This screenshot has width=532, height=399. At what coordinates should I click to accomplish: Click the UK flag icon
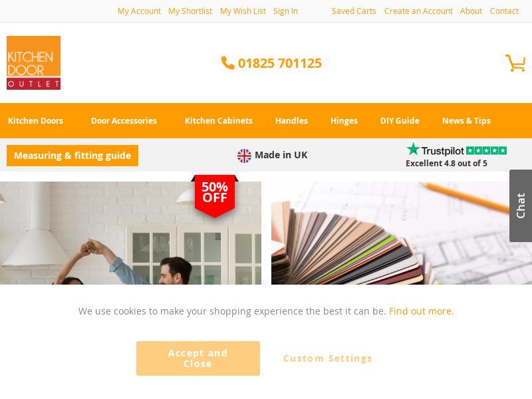coord(244,156)
